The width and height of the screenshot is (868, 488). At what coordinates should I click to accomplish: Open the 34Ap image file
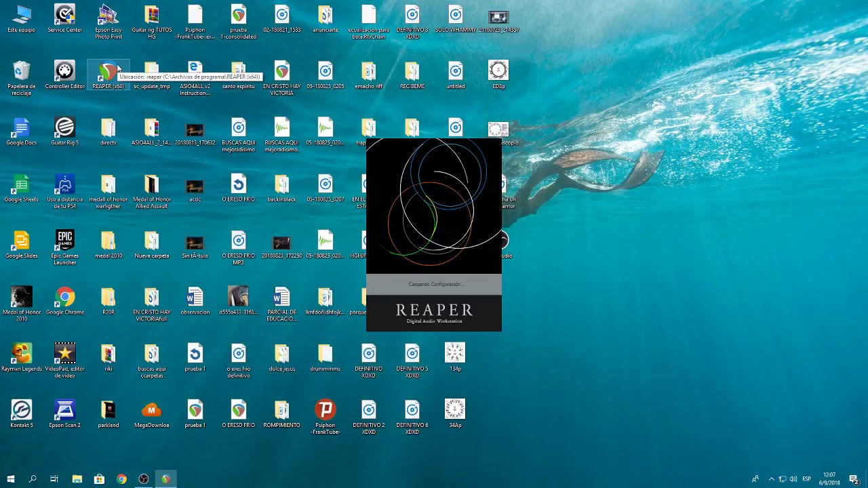click(x=455, y=414)
